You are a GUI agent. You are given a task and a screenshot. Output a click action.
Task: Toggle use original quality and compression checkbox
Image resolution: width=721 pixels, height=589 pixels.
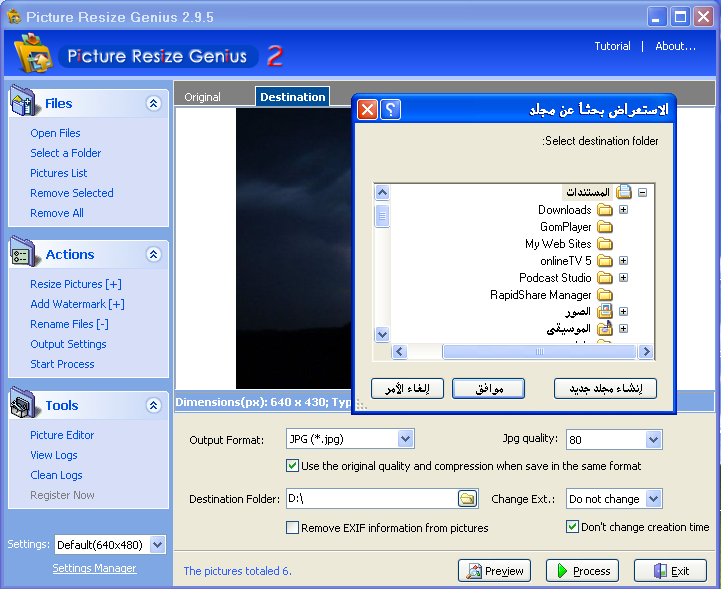tap(292, 466)
